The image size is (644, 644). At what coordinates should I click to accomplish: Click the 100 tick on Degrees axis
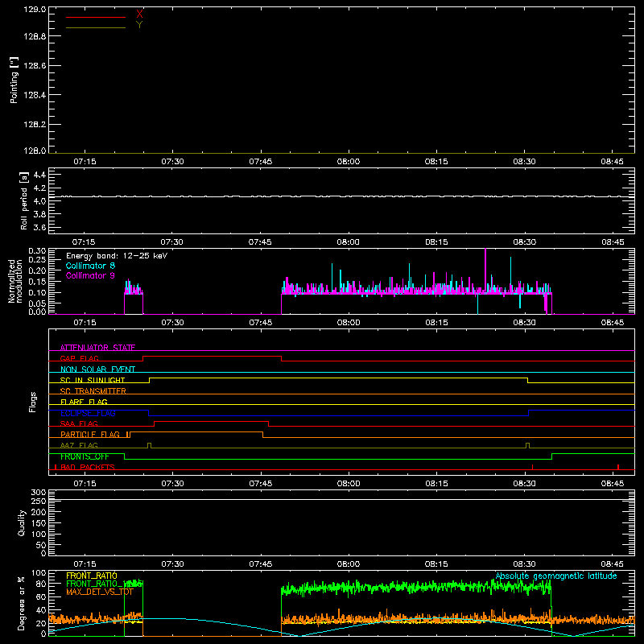pyautogui.click(x=39, y=573)
